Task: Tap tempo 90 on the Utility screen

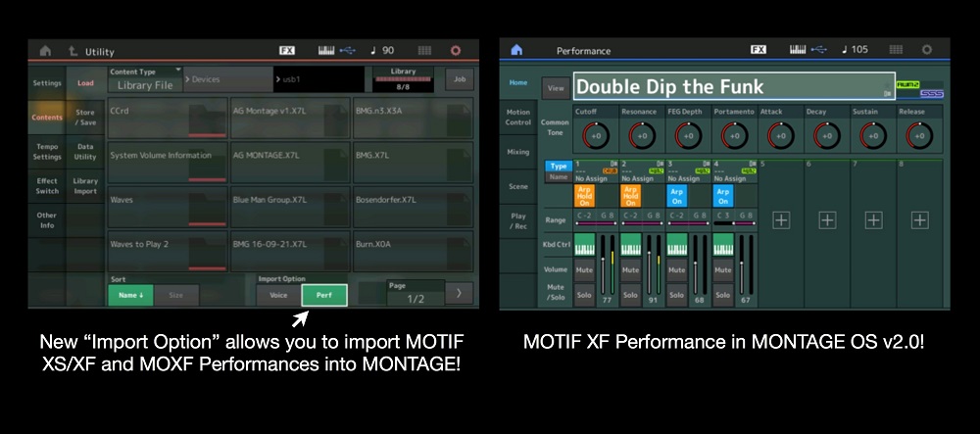Action: 382,51
